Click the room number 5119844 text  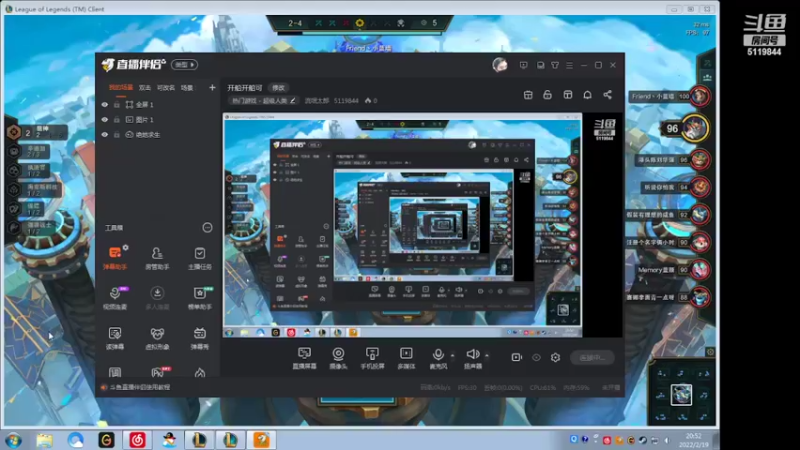click(x=346, y=101)
